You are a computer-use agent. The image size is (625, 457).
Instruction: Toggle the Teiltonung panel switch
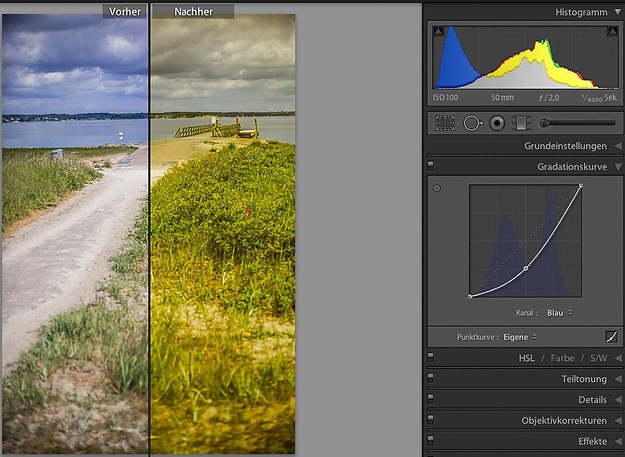tap(431, 379)
